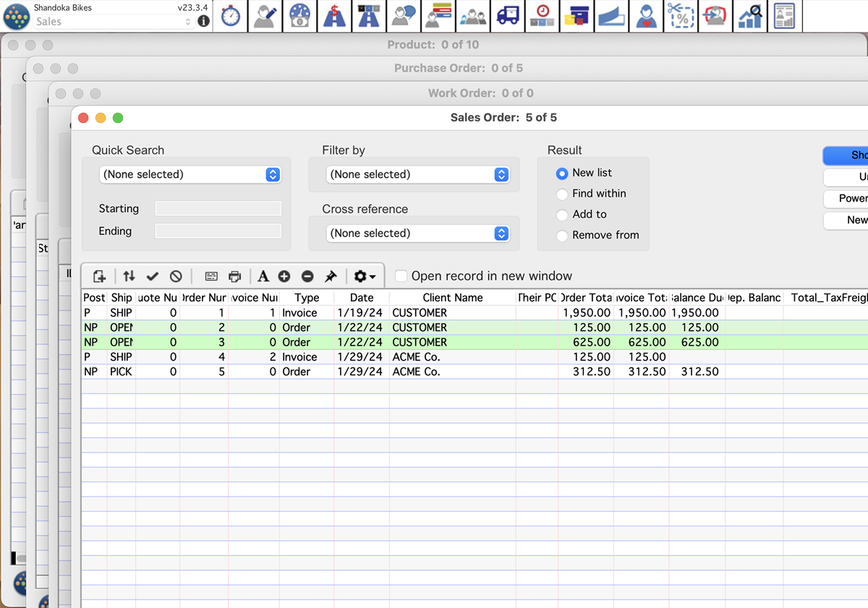
Task: Click the delivery truck icon in the top toolbar
Action: point(507,16)
